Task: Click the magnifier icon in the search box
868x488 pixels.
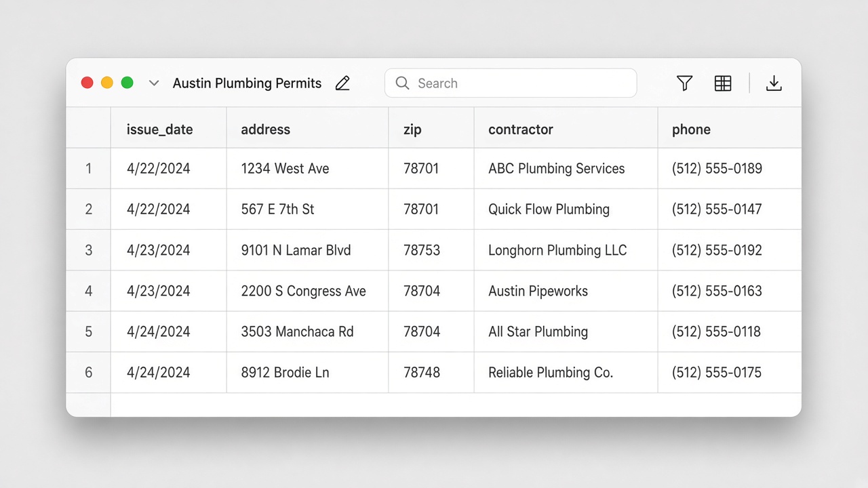Action: tap(402, 83)
